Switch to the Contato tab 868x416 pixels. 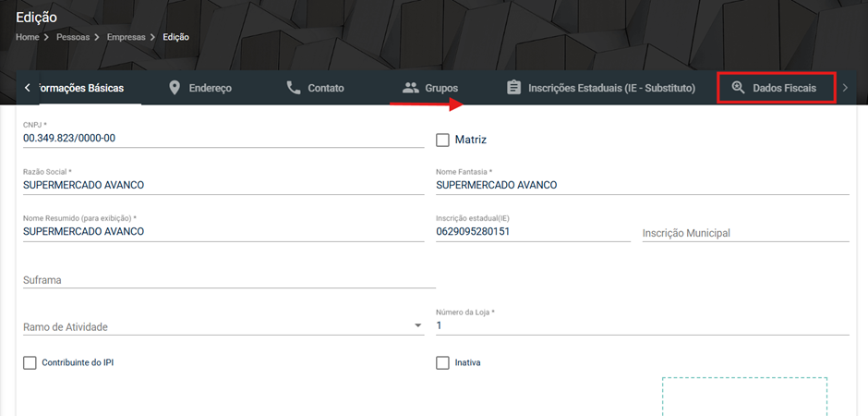315,88
